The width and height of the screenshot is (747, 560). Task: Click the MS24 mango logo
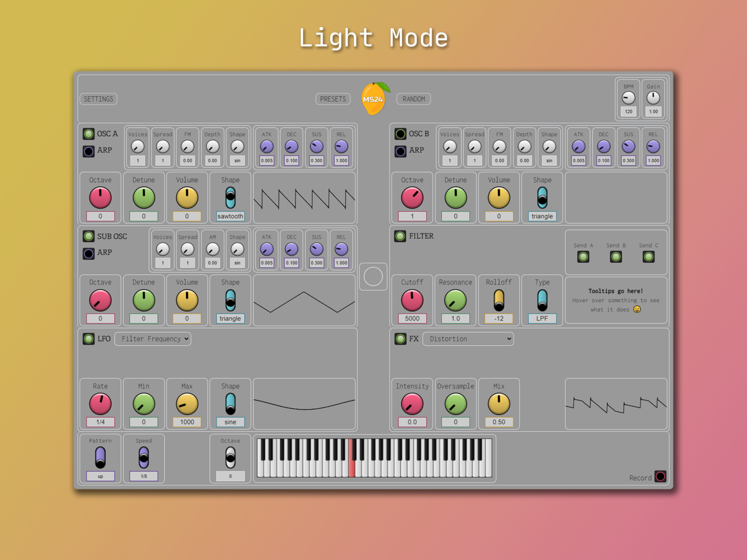tap(373, 99)
